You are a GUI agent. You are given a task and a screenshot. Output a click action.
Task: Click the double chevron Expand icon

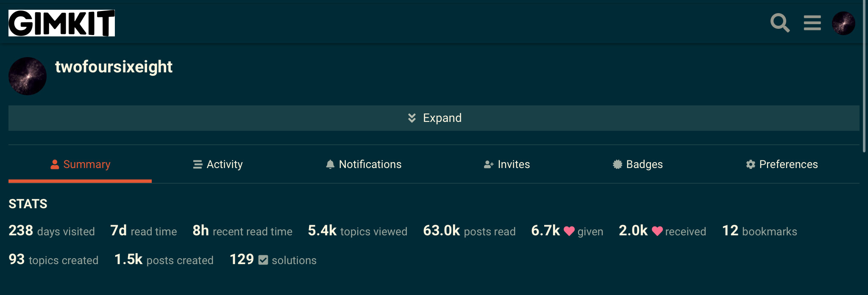[x=412, y=118]
